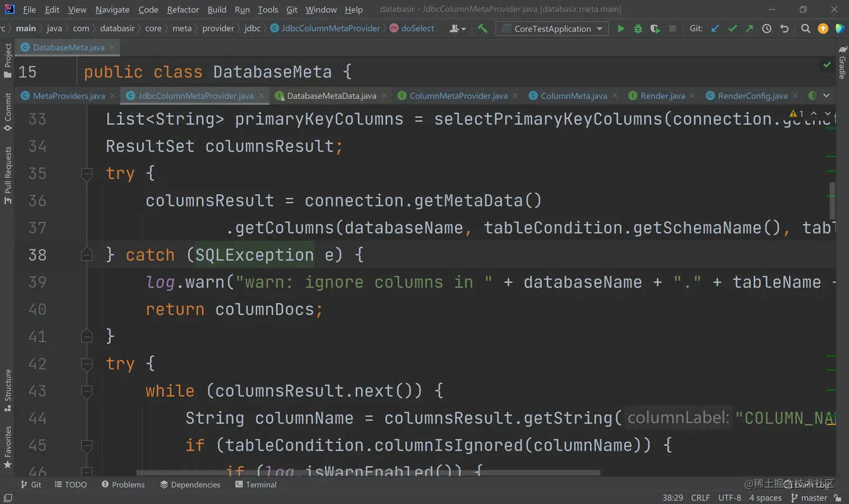This screenshot has width=849, height=504.
Task: Click the 38:29 caret position indicator
Action: pyautogui.click(x=673, y=498)
